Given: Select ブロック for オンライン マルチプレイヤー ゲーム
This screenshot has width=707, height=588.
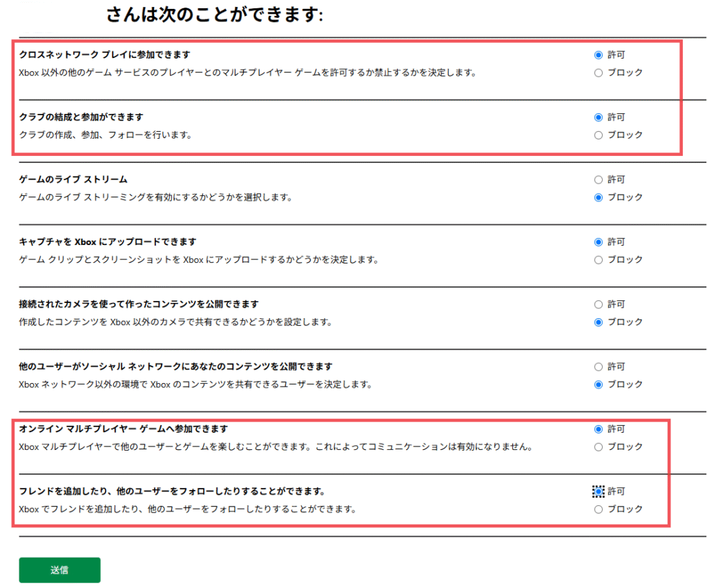Looking at the screenshot, I should pyautogui.click(x=599, y=447).
